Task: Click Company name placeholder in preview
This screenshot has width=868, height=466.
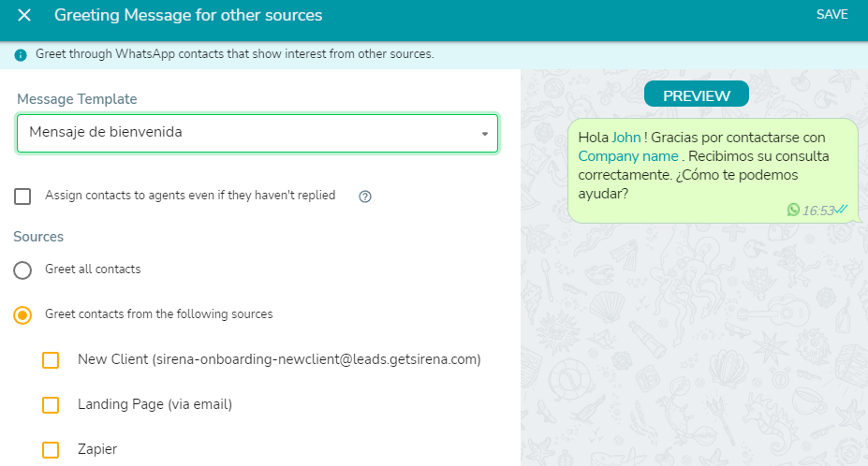Action: [x=628, y=156]
